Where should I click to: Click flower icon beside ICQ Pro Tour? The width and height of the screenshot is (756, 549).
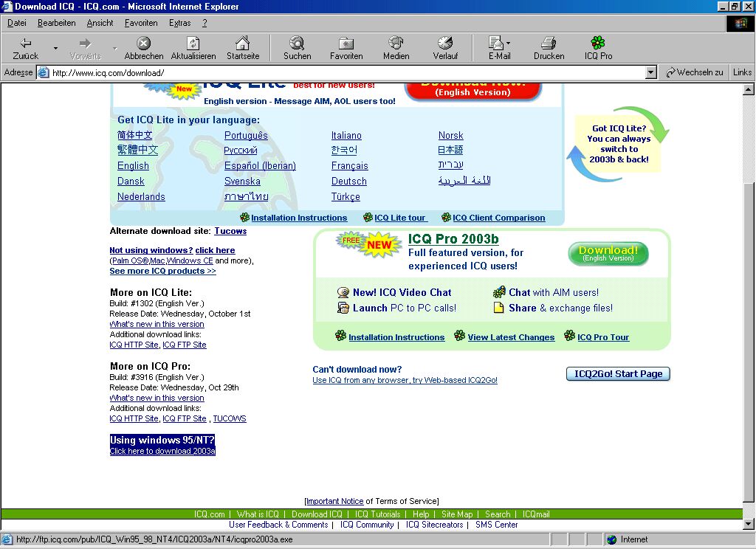click(569, 336)
